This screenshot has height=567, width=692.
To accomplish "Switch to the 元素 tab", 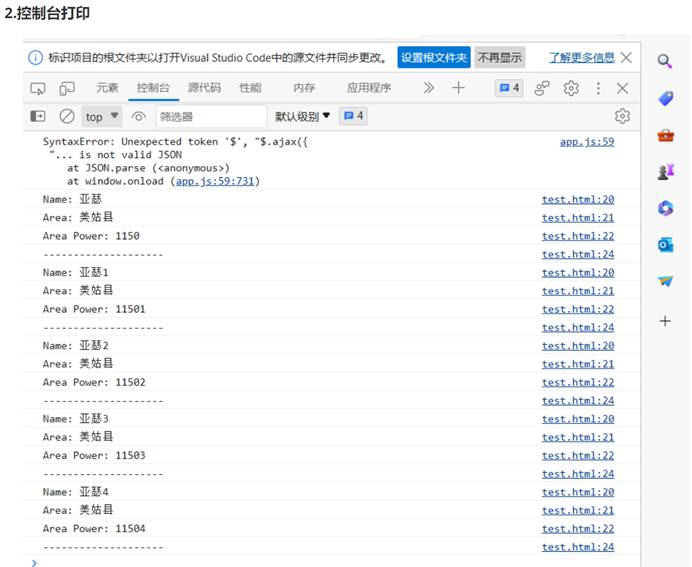I will pos(107,88).
